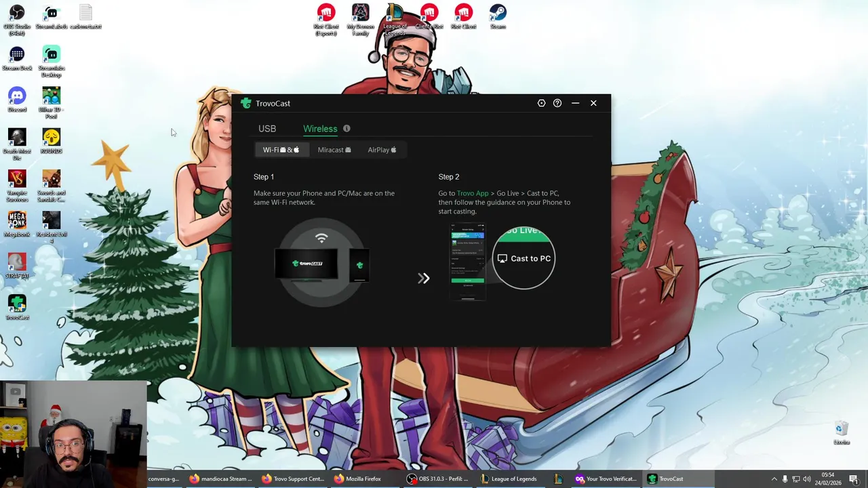This screenshot has width=868, height=488.
Task: Choose the AirPlay connection option
Action: click(382, 150)
